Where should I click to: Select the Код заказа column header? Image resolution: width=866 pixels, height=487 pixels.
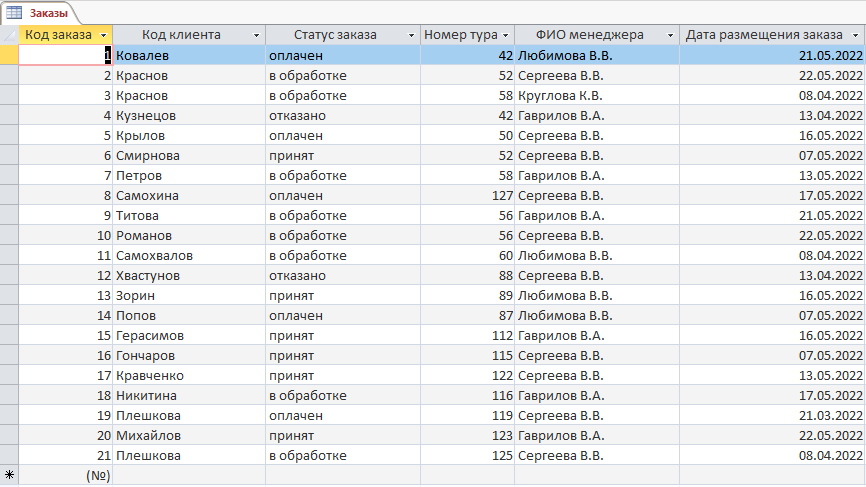point(66,35)
